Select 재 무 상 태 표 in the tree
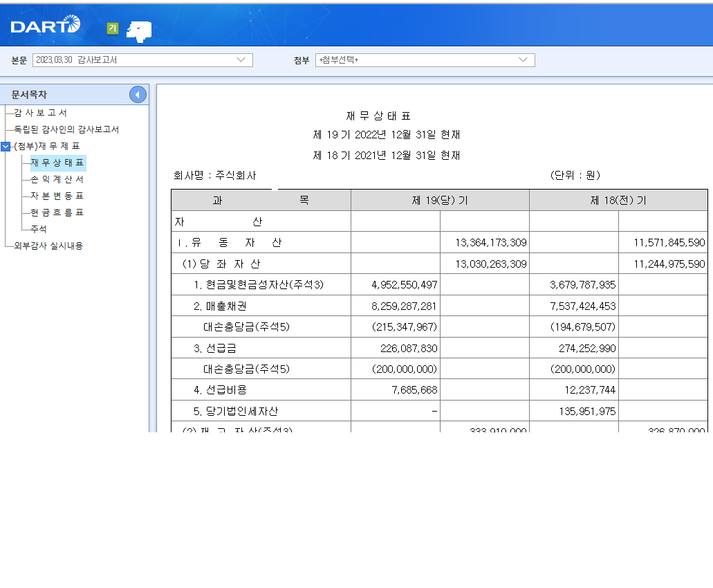713x588 pixels. (x=57, y=163)
